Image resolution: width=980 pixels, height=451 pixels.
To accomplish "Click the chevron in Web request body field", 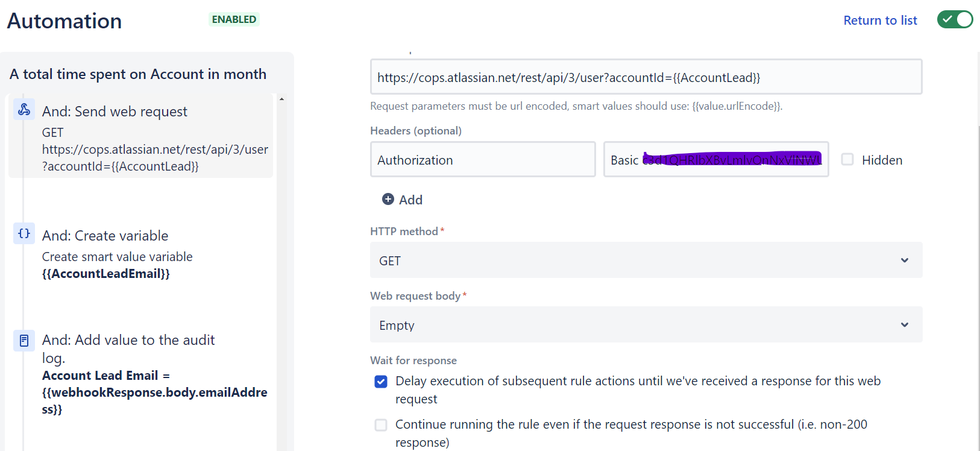I will click(904, 325).
